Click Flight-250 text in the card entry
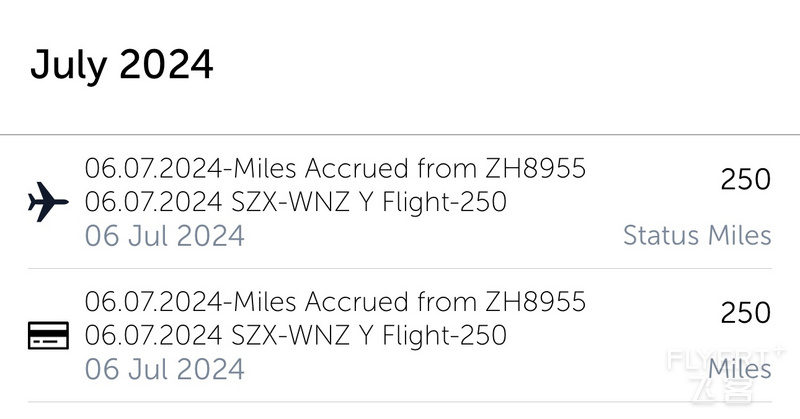The height and width of the screenshot is (419, 800). pyautogui.click(x=444, y=335)
